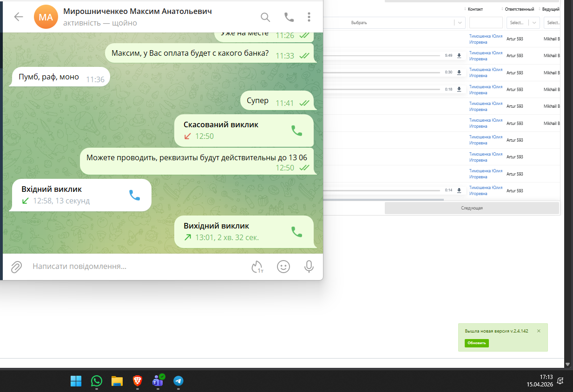The height and width of the screenshot is (392, 573).
Task: Click the table's horizontal scrollbar
Action: [383, 200]
